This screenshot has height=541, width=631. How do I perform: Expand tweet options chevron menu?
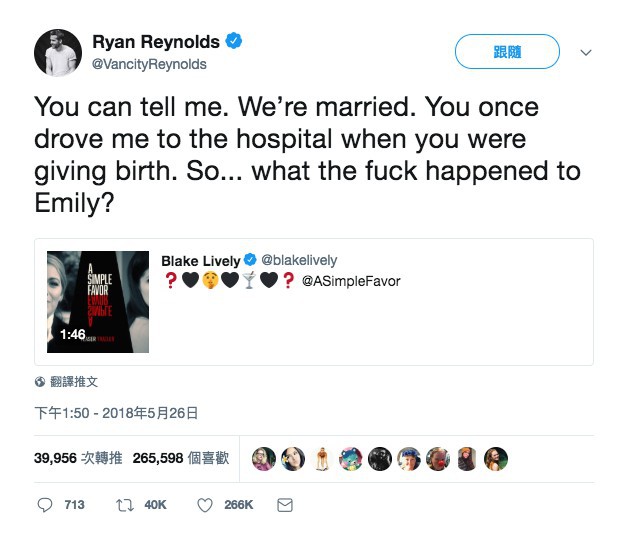(x=586, y=52)
